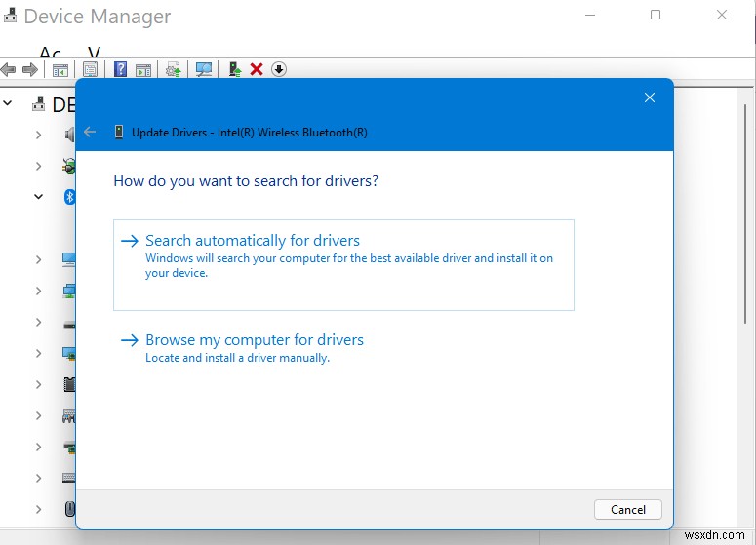Click the back arrow in Update Drivers dialog
Viewport: 756px width, 545px height.
pyautogui.click(x=90, y=132)
